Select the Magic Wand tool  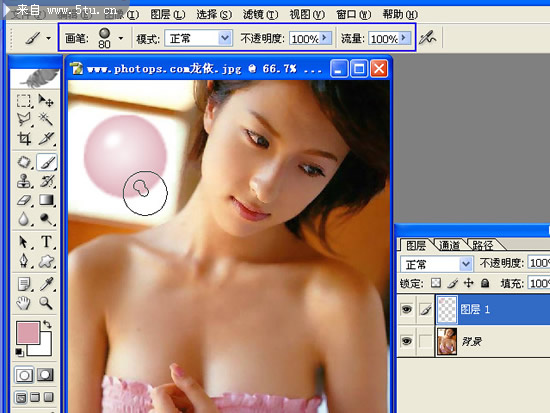46,119
